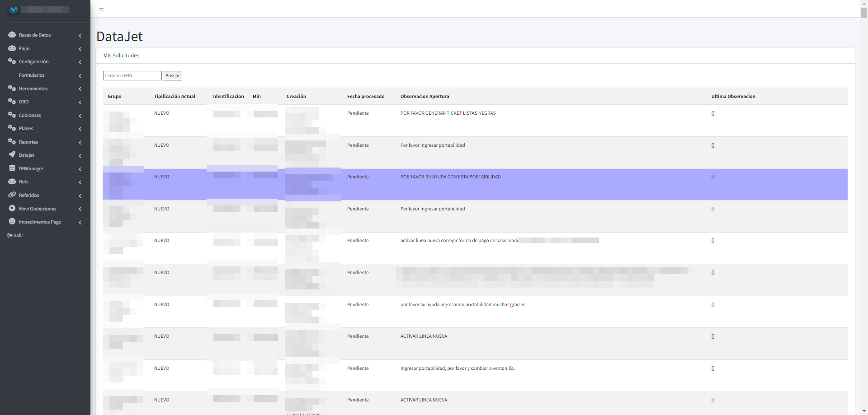Click the Referidos link icon

(x=12, y=195)
